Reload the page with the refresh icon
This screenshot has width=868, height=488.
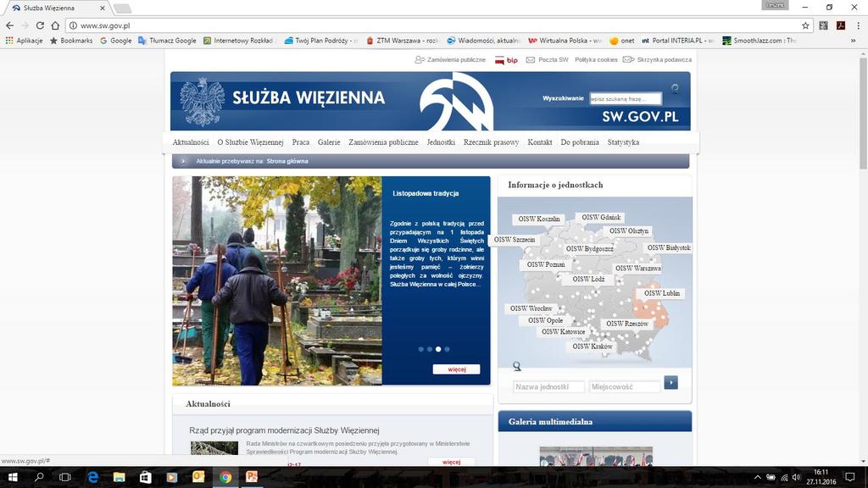pos(40,25)
